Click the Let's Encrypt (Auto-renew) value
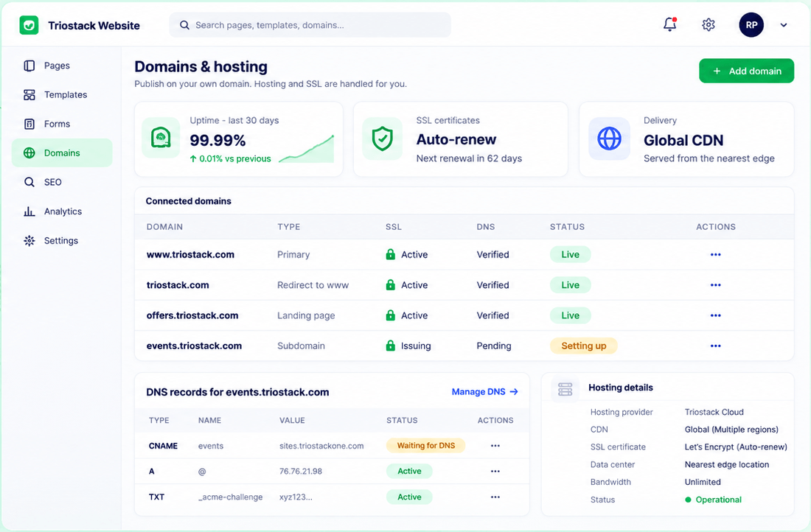Screen dimensions: 811x532 tap(736, 447)
